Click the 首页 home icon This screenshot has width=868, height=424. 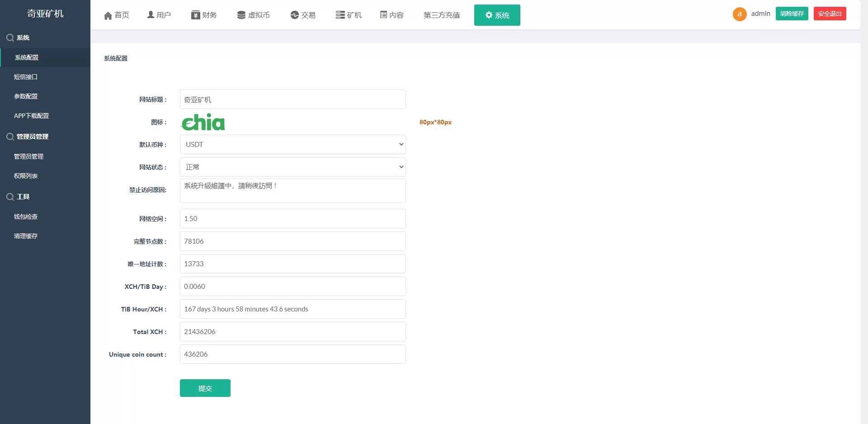108,15
